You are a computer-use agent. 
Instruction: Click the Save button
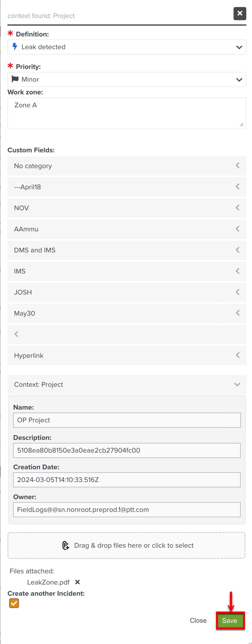point(230,621)
